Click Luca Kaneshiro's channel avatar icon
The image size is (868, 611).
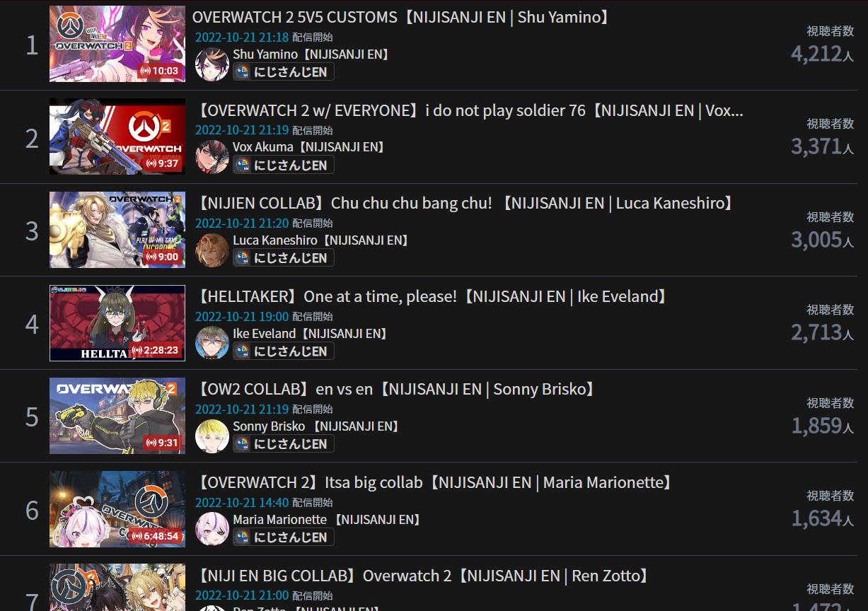(212, 250)
